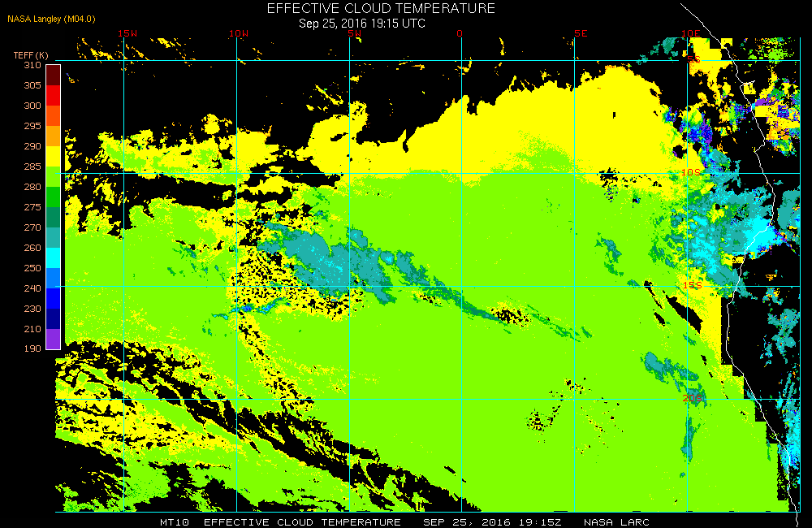The image size is (812, 528).
Task: Click the 15S latitude label
Action: coord(692,285)
